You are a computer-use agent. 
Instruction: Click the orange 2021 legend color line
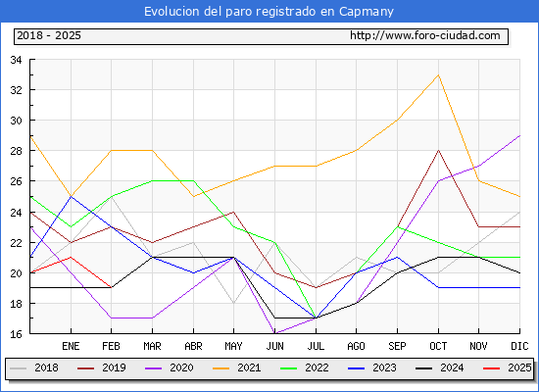pos(221,368)
